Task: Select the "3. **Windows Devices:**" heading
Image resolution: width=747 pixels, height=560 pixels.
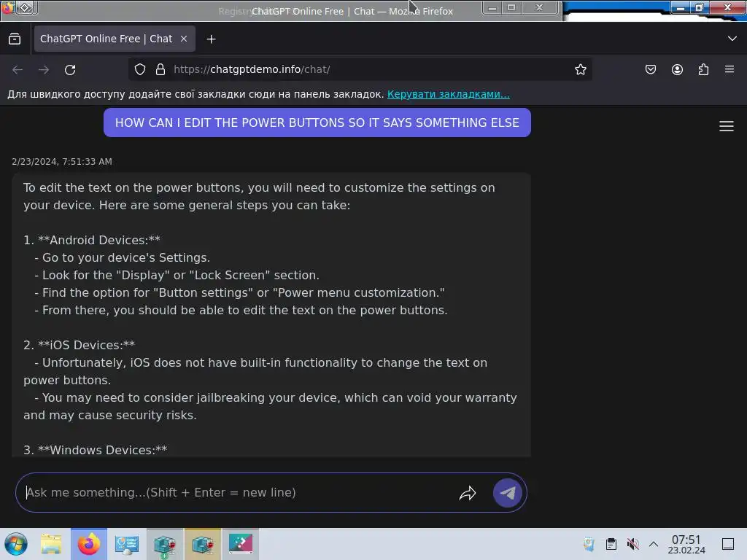Action: (x=96, y=450)
